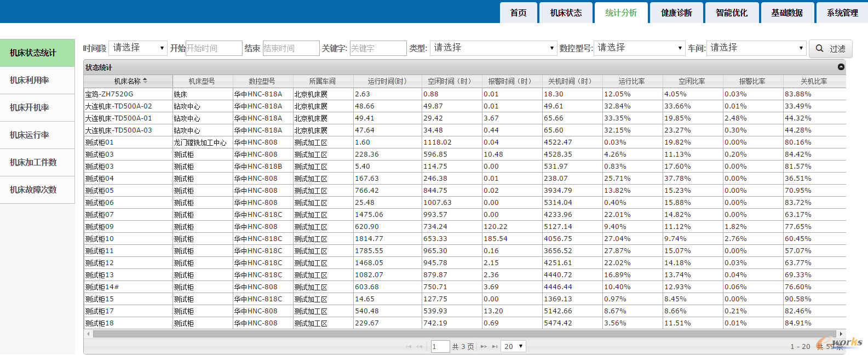Open the 数控型号 dropdown
Image resolution: width=868 pixels, height=355 pixels.
[639, 48]
